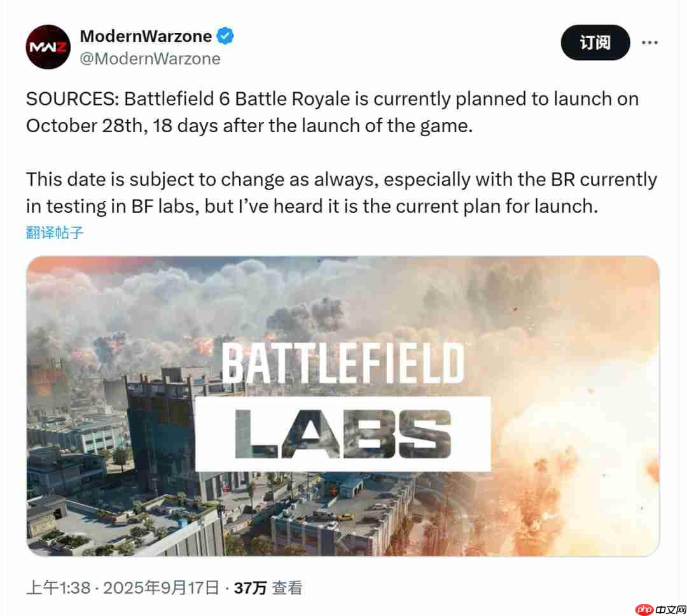Click the sentence mentioning BF labs testing
This screenshot has height=616, width=687.
click(x=340, y=193)
